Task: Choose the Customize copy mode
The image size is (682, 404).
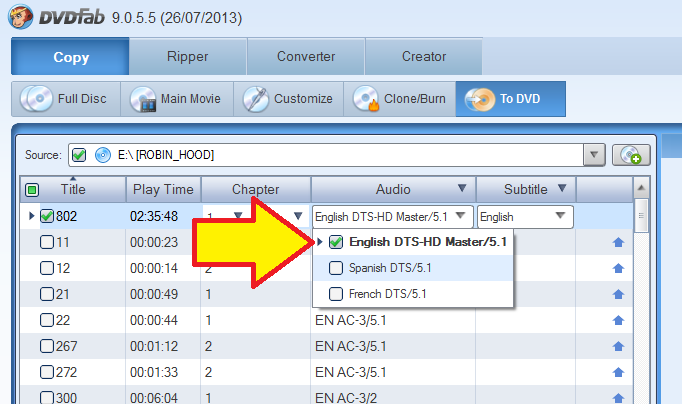Action: [289, 99]
